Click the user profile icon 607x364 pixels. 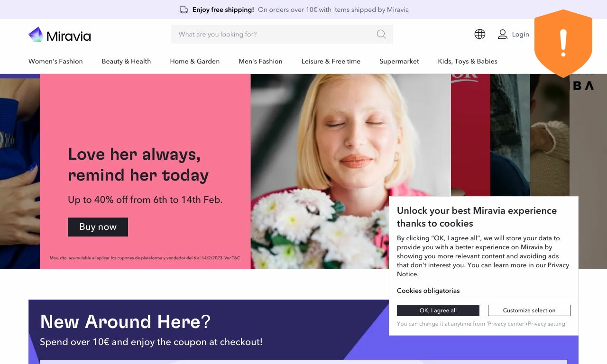503,34
